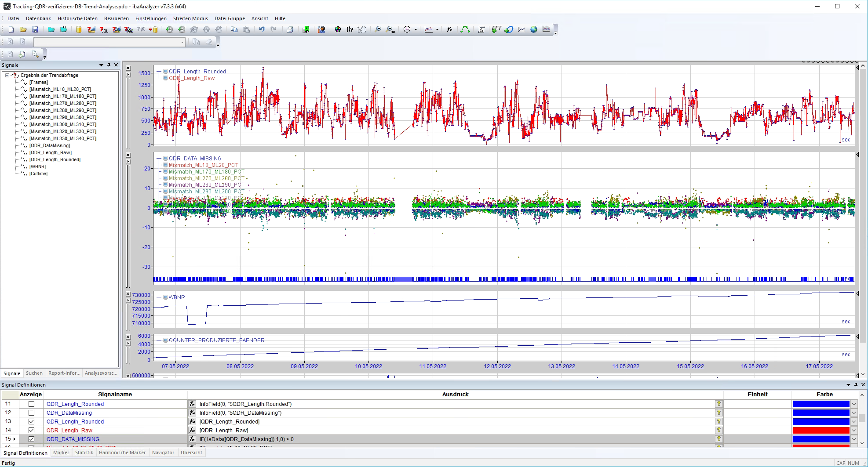868x467 pixels.
Task: Click the zoom ALL magnifier icon
Action: coord(390,29)
